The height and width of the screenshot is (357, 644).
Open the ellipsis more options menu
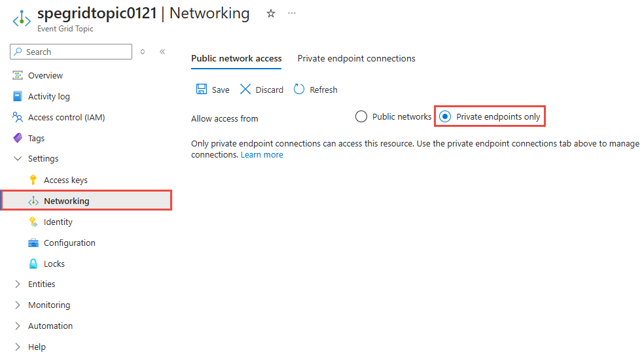pyautogui.click(x=291, y=14)
